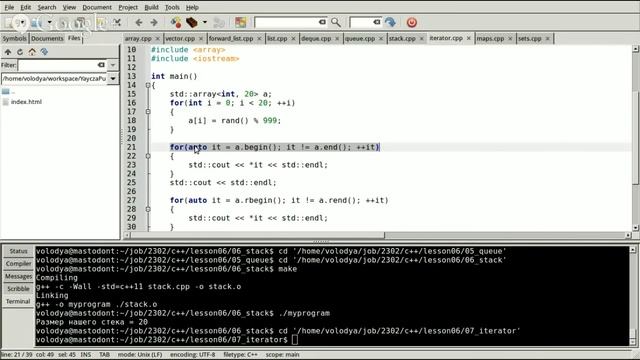640x360 pixels.
Task: Open the Document menu
Action: point(97,7)
